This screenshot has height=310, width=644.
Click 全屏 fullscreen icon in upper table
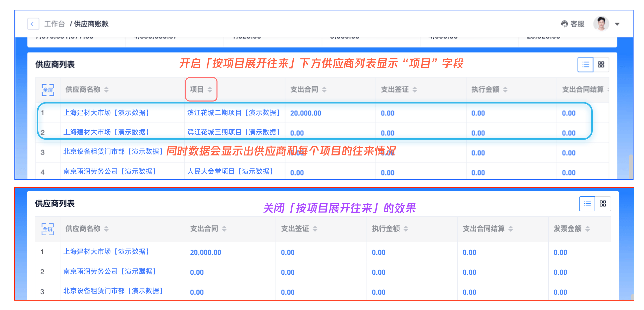click(48, 90)
